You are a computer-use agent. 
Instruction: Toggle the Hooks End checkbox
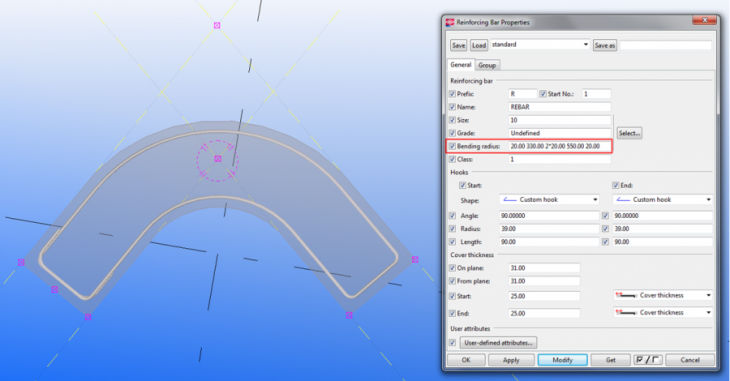(615, 185)
